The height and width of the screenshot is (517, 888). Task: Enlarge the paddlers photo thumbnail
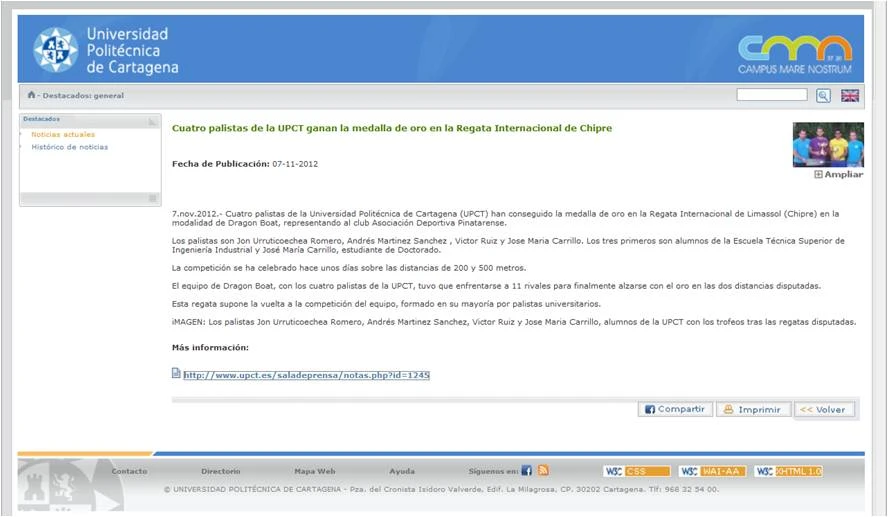coord(828,144)
